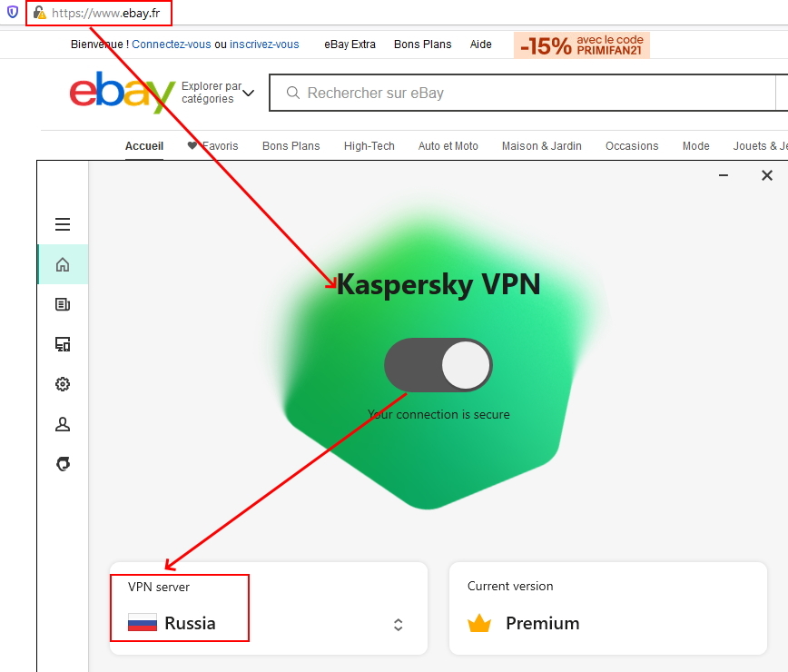Expand Explorer par catégories dropdown

218,93
